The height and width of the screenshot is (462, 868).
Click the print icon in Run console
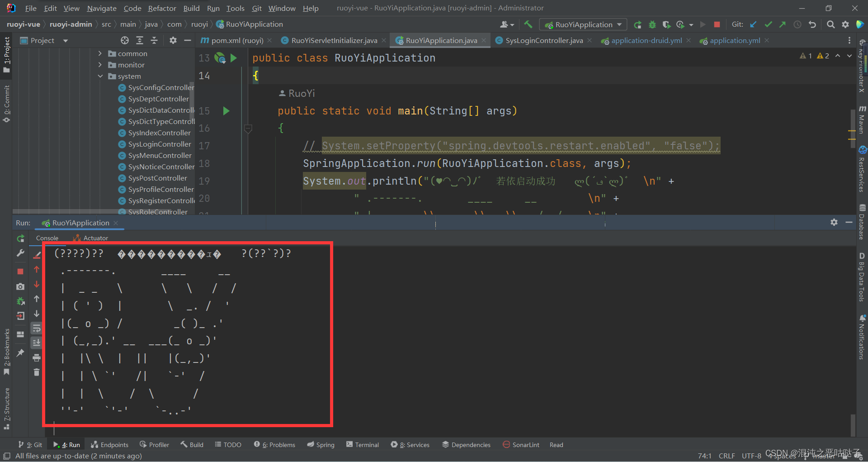(37, 357)
